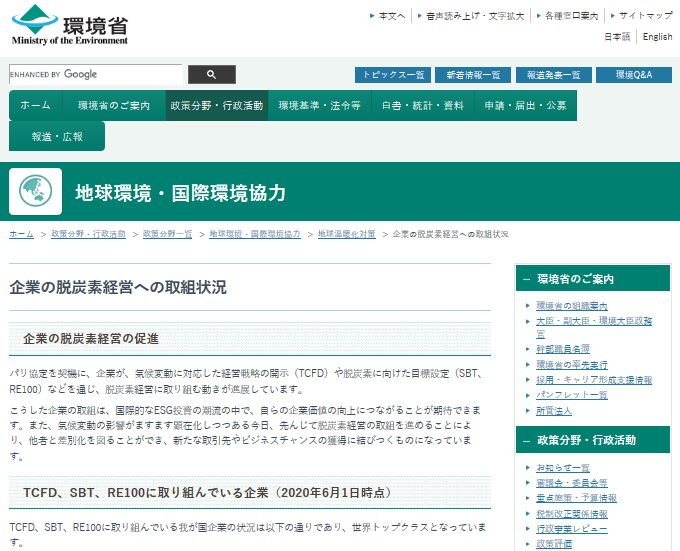Open the 環境基準・法令等 navigation menu

point(319,105)
